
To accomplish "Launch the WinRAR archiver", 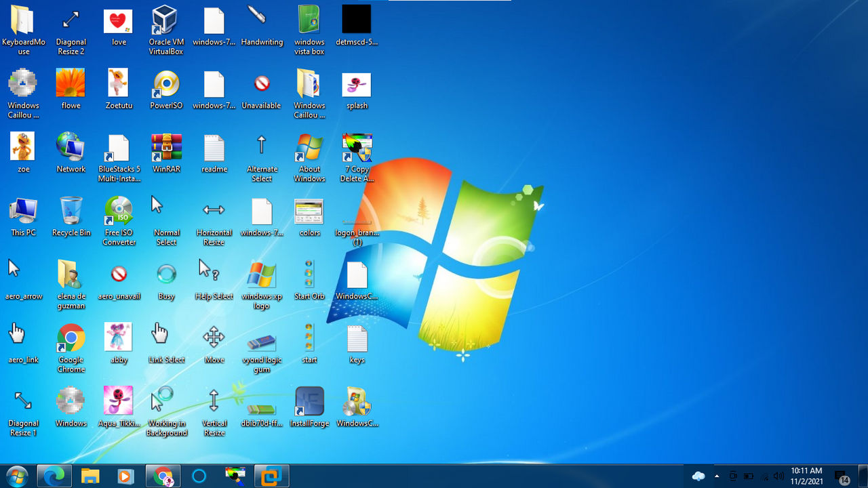I will point(166,146).
